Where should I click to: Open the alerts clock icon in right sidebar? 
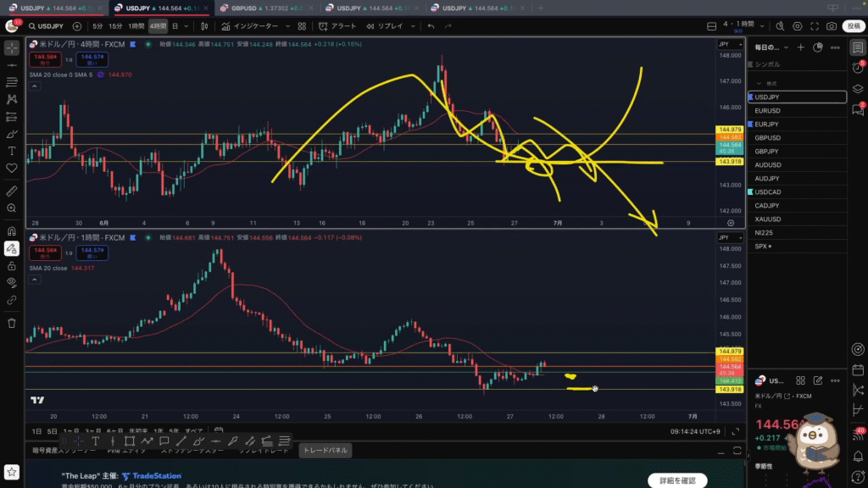[858, 68]
